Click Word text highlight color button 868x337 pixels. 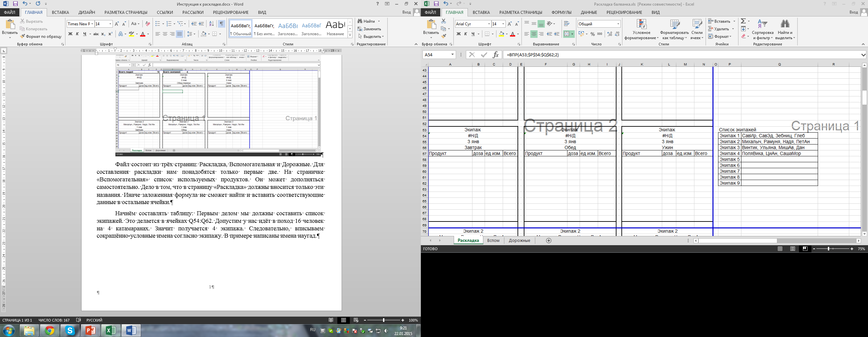132,34
